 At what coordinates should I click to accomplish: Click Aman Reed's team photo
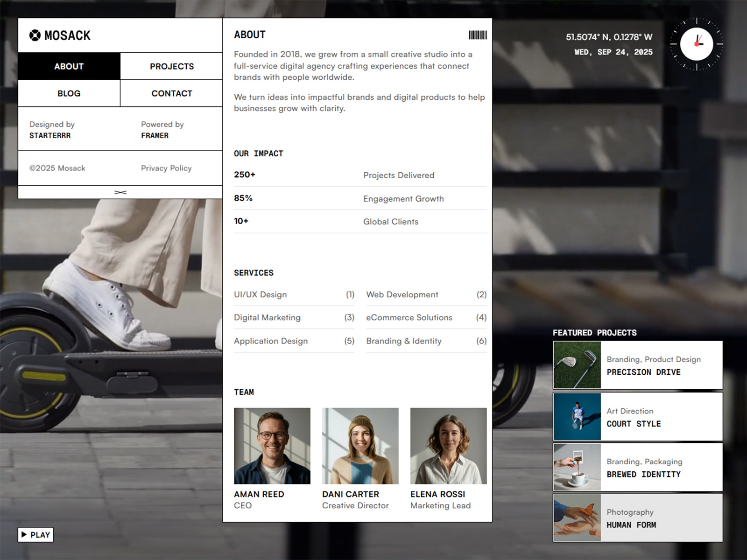(x=272, y=446)
